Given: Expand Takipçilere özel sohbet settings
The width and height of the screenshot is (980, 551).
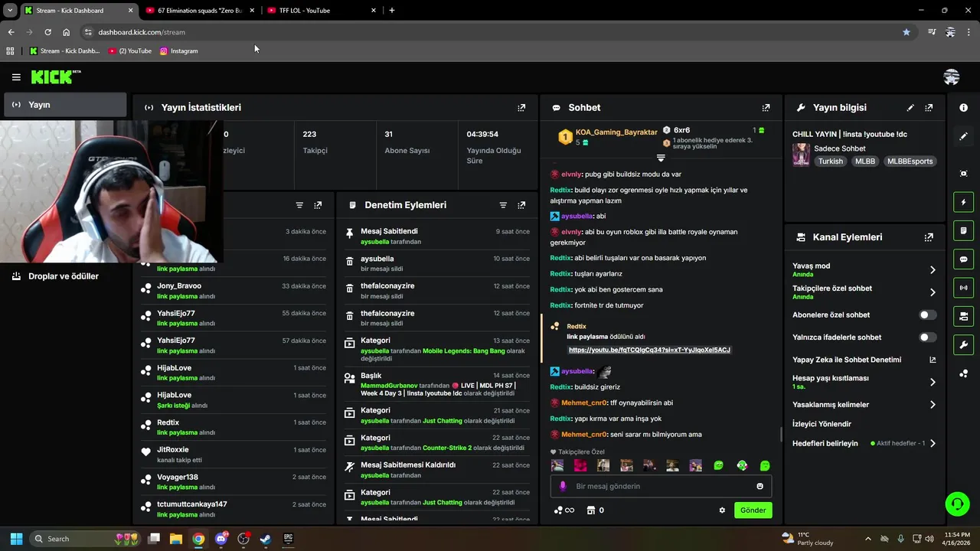Looking at the screenshot, I should pyautogui.click(x=933, y=292).
